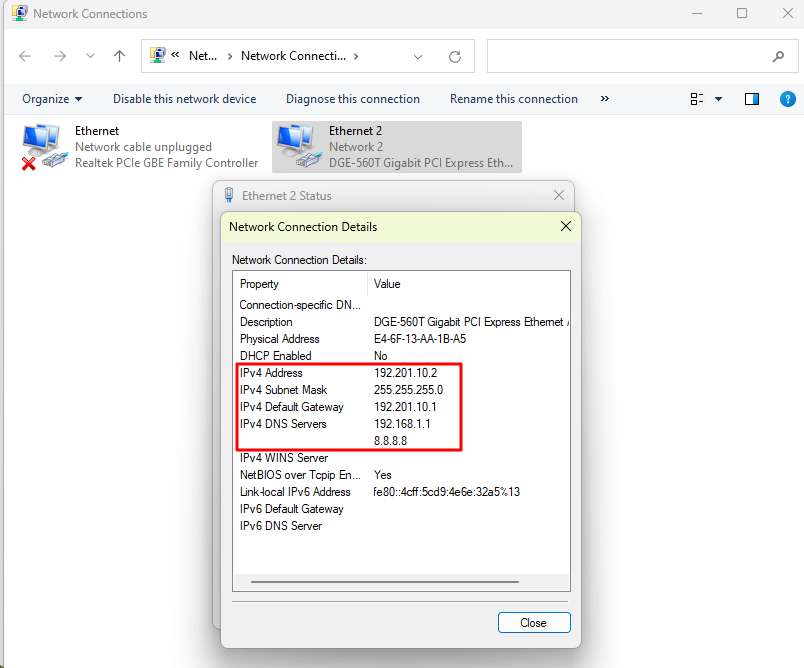
Task: Refresh the Network Connections view
Action: [x=455, y=57]
